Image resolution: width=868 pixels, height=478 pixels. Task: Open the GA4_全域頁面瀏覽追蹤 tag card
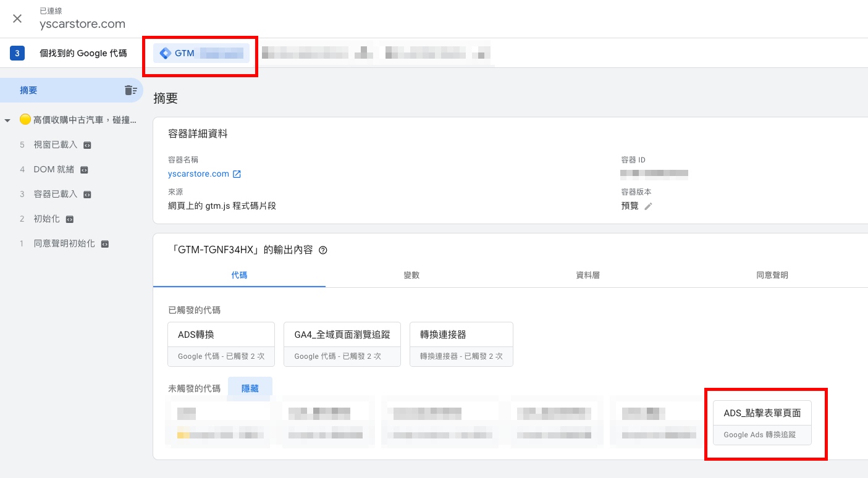[x=342, y=344]
